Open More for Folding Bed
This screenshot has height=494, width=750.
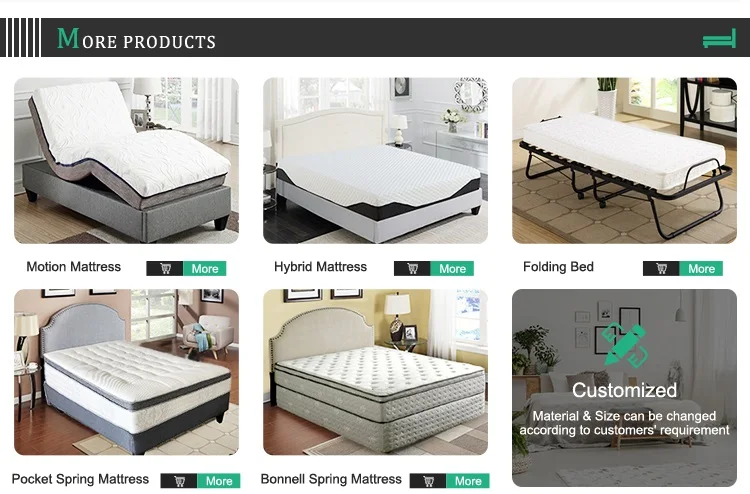(x=701, y=268)
